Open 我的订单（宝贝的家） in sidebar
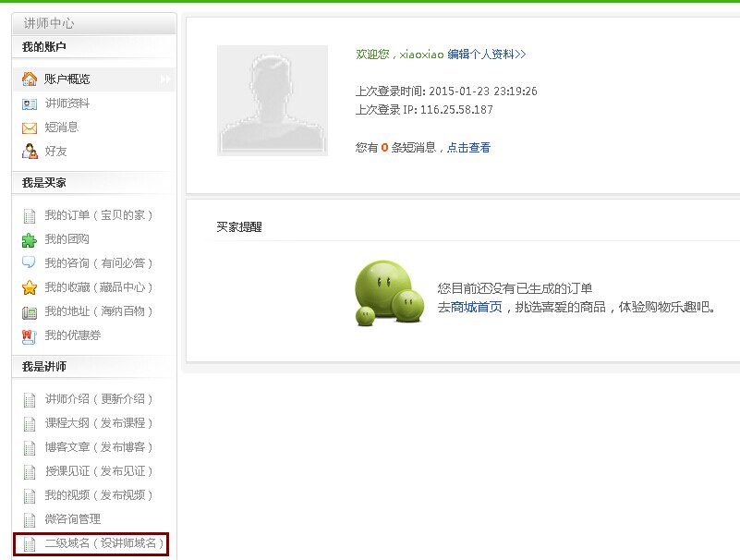Screen dimensions: 740x560 click(99, 215)
